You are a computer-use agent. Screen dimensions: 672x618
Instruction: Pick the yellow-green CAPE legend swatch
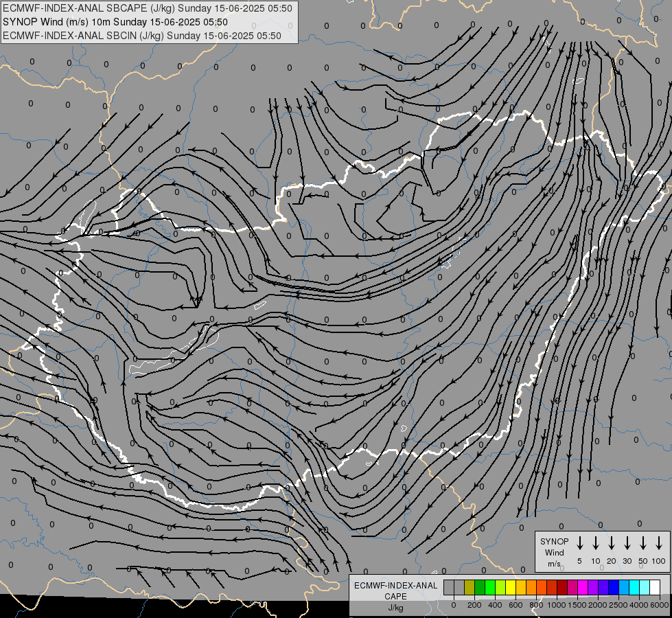pos(500,587)
